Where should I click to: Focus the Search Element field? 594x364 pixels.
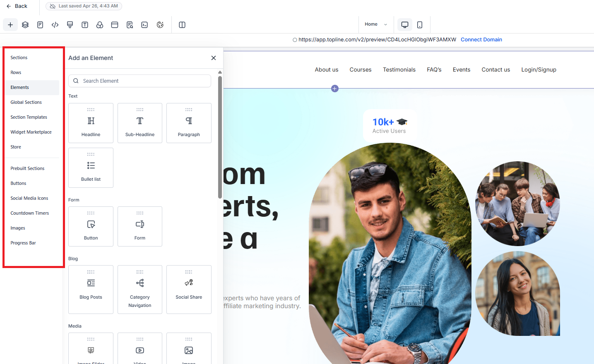pyautogui.click(x=140, y=81)
